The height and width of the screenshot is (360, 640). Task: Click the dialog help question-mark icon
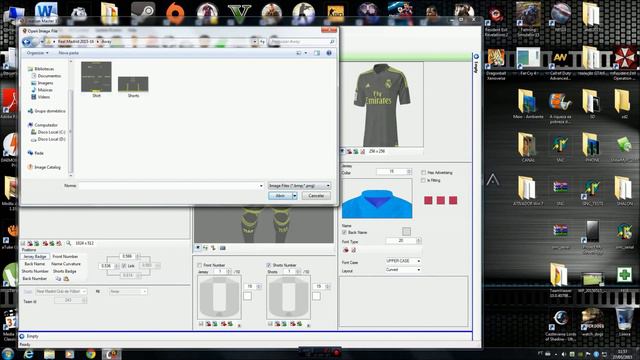pos(329,53)
